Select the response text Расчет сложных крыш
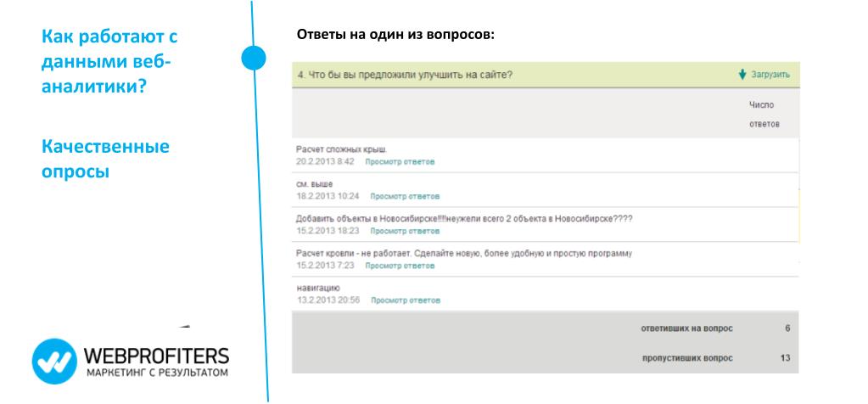This screenshot has width=868, height=404. (x=342, y=149)
